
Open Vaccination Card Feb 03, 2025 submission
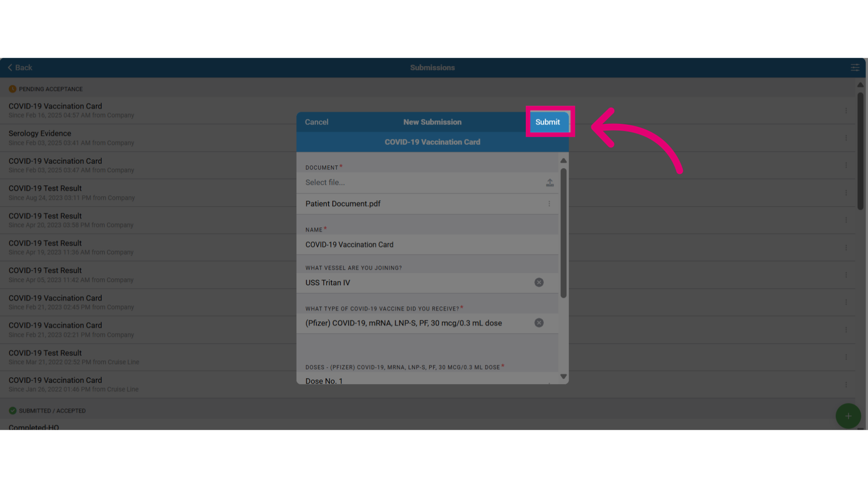427,165
